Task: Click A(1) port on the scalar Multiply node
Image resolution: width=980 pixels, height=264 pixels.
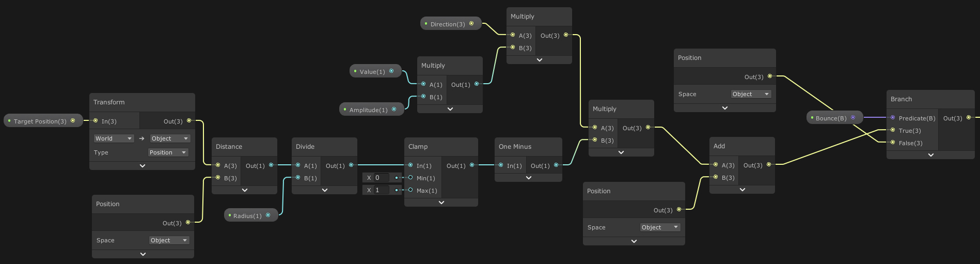Action: coord(423,84)
